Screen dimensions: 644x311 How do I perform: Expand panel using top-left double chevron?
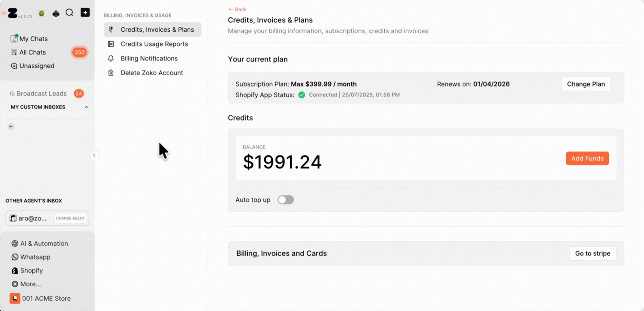[x=3, y=13]
